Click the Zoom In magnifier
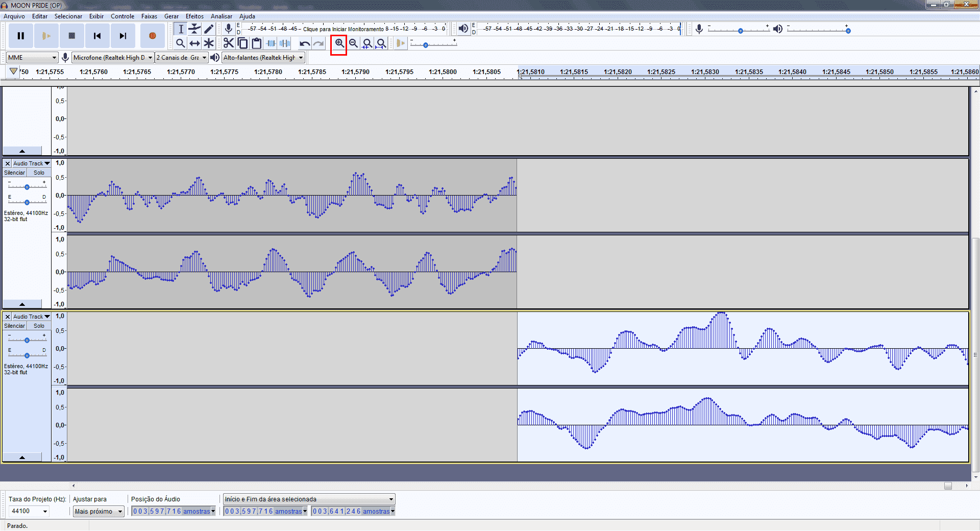 (x=339, y=43)
